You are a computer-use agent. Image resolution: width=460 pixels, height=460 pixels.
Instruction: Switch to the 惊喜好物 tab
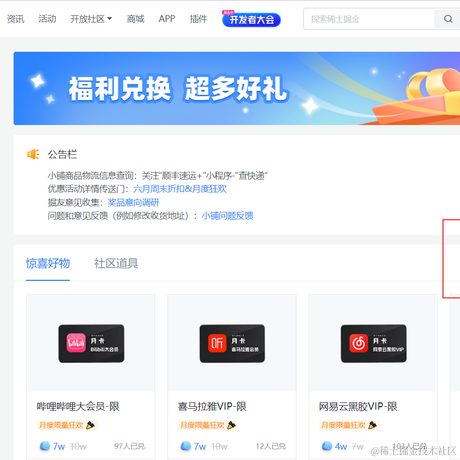tap(48, 263)
